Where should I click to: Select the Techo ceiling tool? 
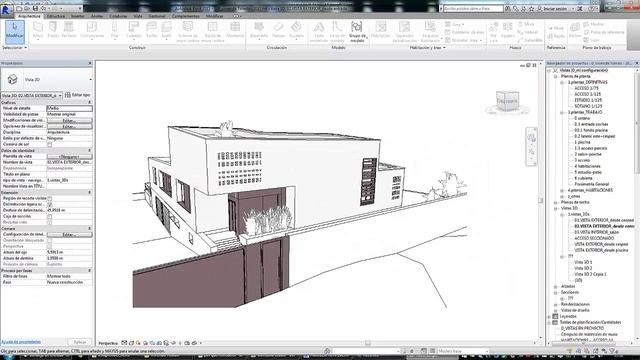click(x=151, y=30)
